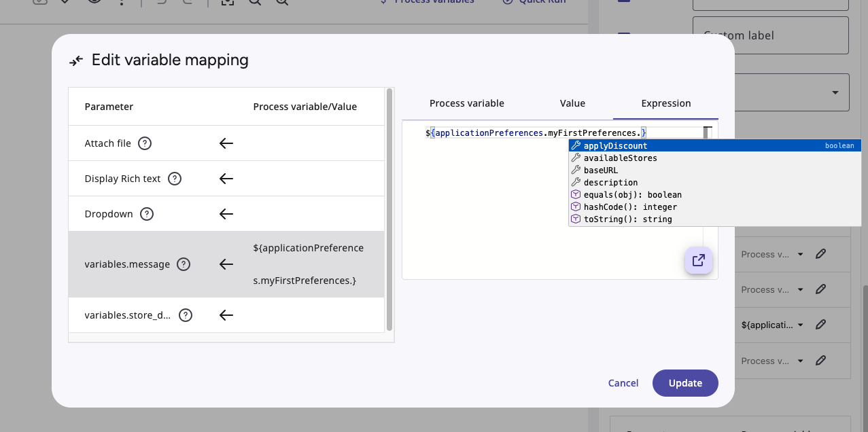Click the Parameter column header
868x432 pixels.
(x=109, y=107)
